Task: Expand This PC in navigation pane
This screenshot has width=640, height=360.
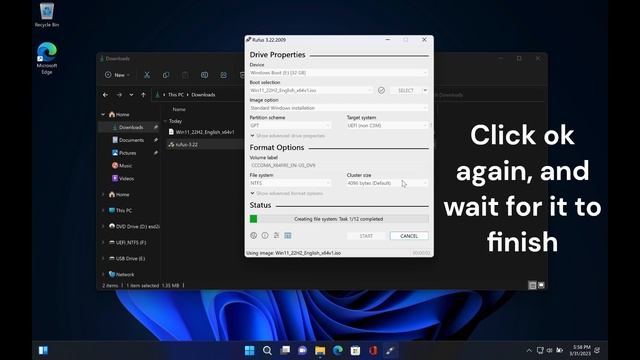Action: (x=103, y=211)
